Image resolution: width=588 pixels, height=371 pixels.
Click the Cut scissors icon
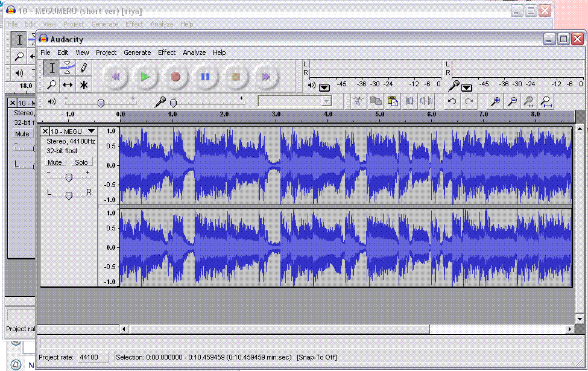pyautogui.click(x=358, y=101)
